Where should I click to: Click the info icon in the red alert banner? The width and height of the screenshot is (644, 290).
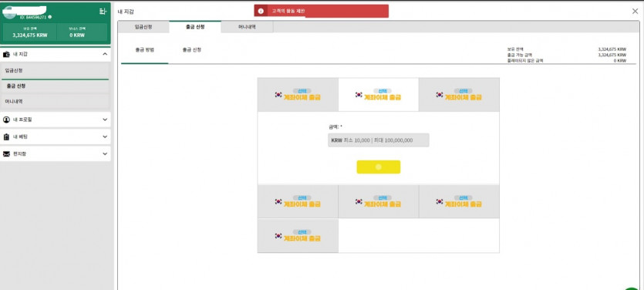(261, 11)
